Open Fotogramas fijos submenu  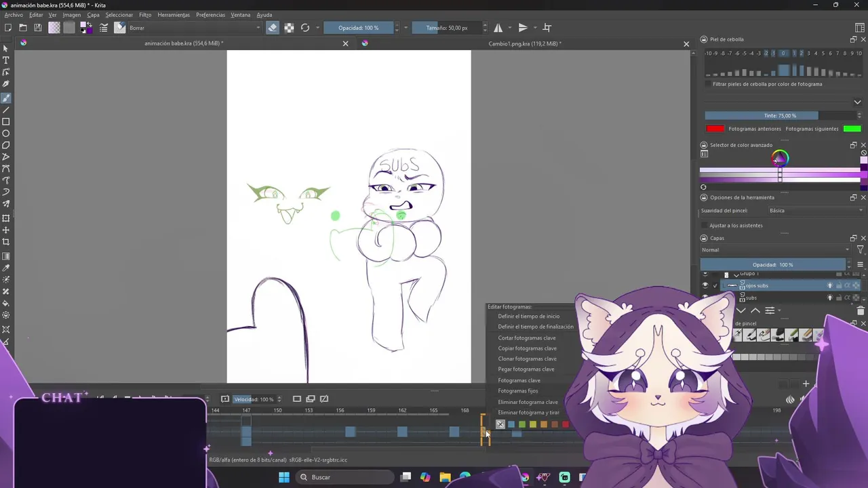coord(518,391)
